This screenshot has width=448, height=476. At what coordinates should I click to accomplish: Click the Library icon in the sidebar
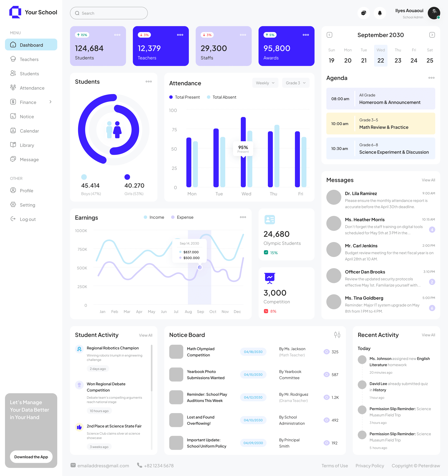(x=13, y=145)
